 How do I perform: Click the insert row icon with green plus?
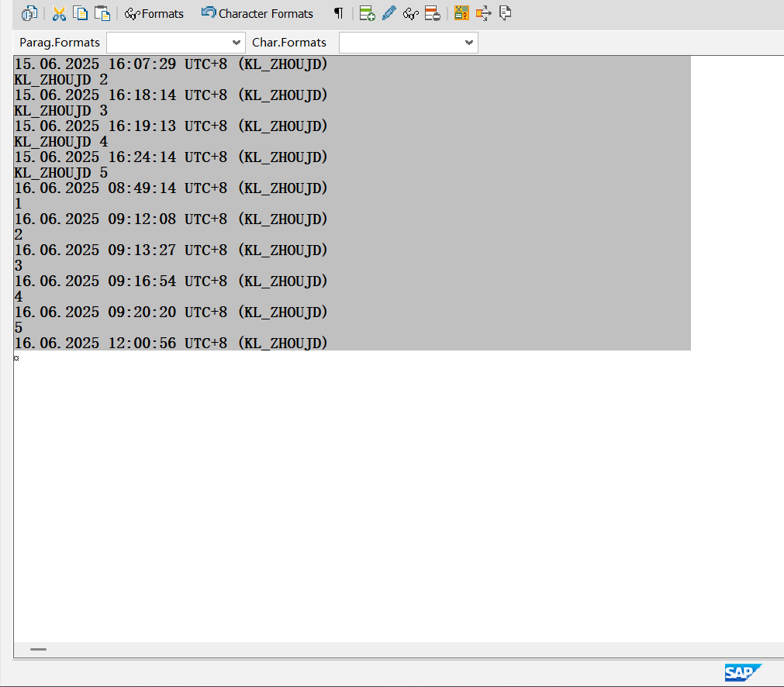pos(368,13)
